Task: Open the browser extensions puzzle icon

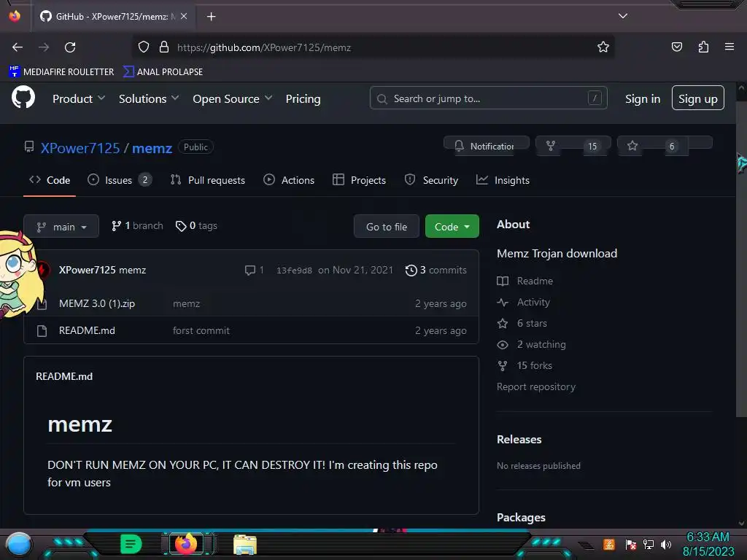Action: pos(703,47)
